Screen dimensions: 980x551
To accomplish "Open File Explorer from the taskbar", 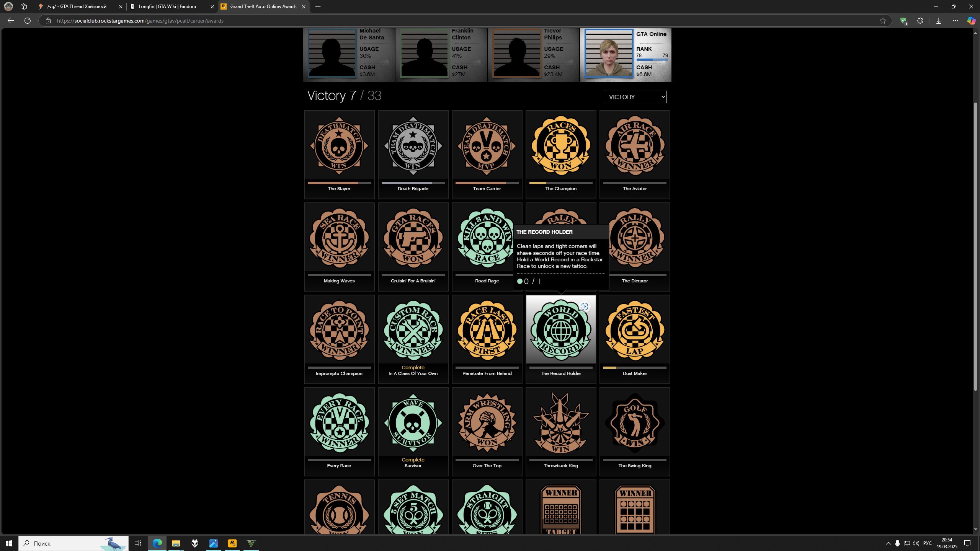I will 176,543.
